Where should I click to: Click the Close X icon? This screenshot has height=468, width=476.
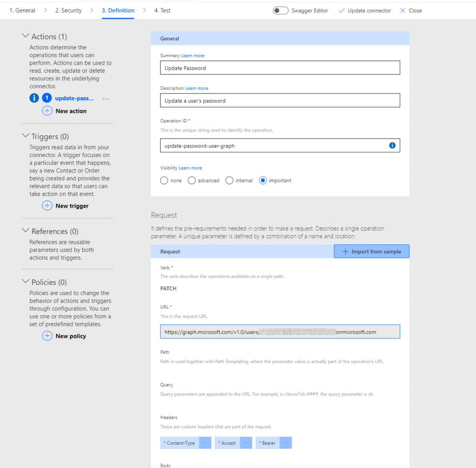(x=403, y=11)
